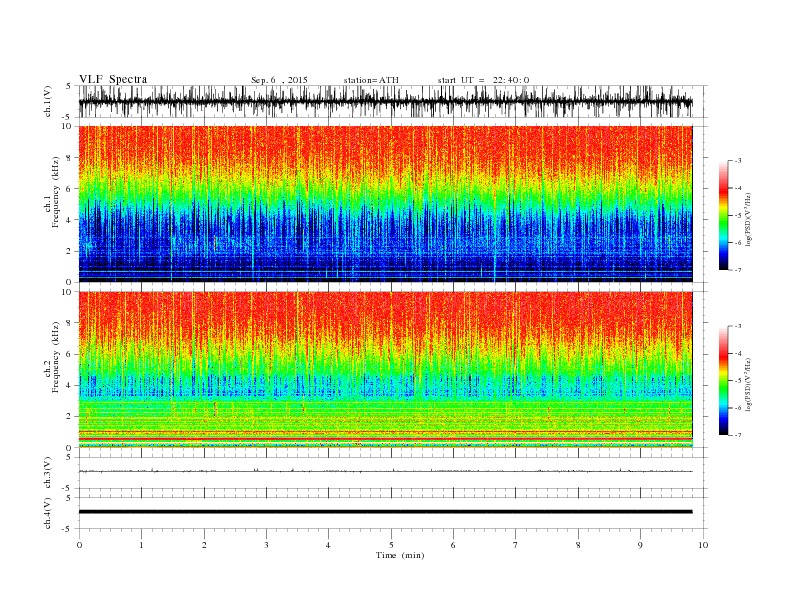Click the "-3" tick on ch.2 colorbar
This screenshot has height=612, width=792.
click(738, 326)
